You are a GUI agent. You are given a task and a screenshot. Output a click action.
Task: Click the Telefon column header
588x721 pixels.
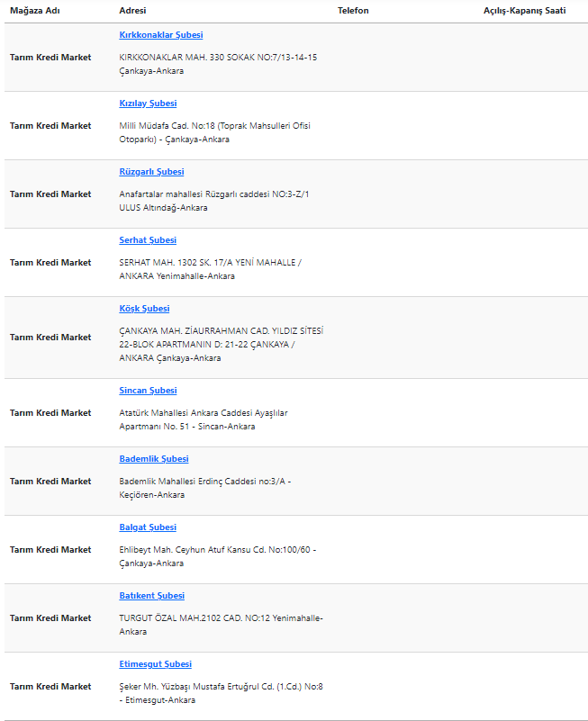pyautogui.click(x=353, y=11)
